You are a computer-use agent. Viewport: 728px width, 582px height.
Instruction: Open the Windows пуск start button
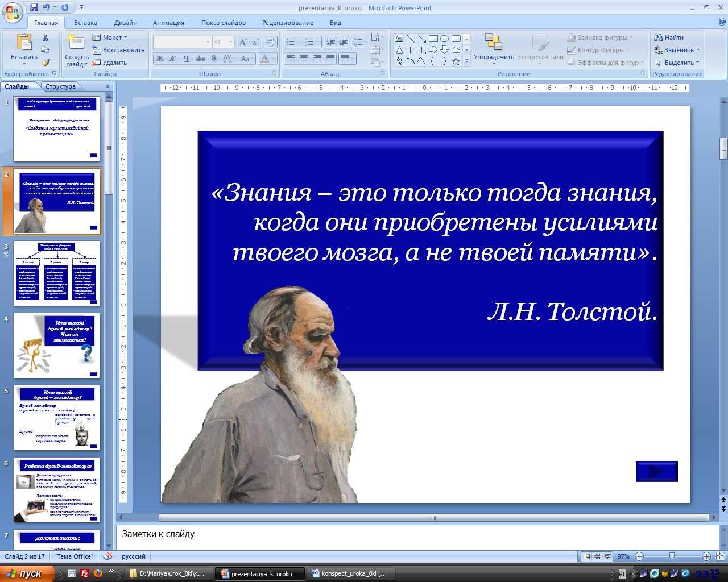26,573
